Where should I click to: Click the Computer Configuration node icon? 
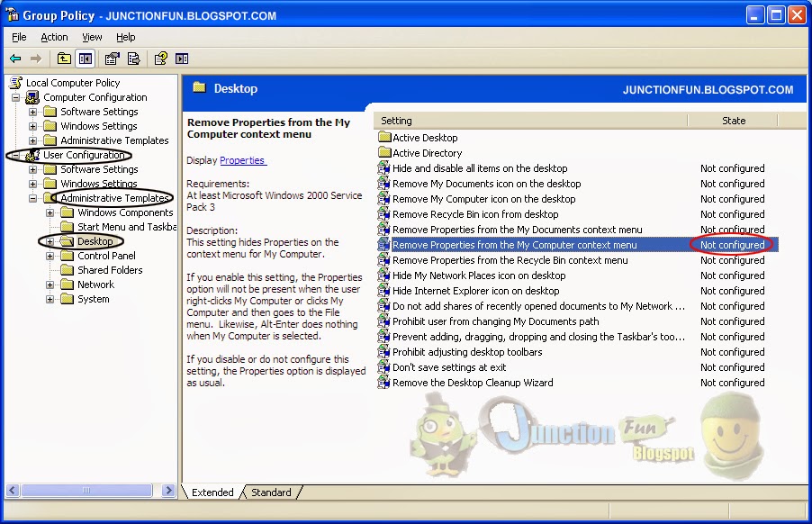tap(32, 97)
